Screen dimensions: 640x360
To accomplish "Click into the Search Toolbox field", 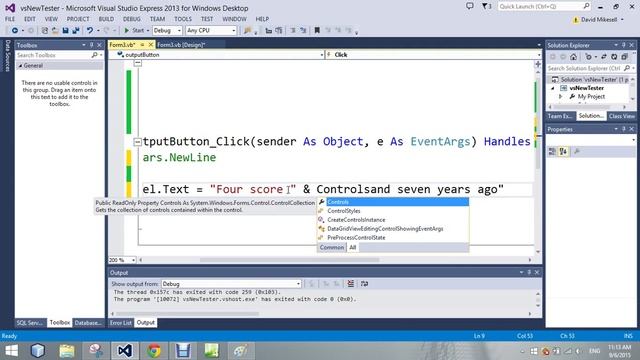I will (x=53, y=55).
